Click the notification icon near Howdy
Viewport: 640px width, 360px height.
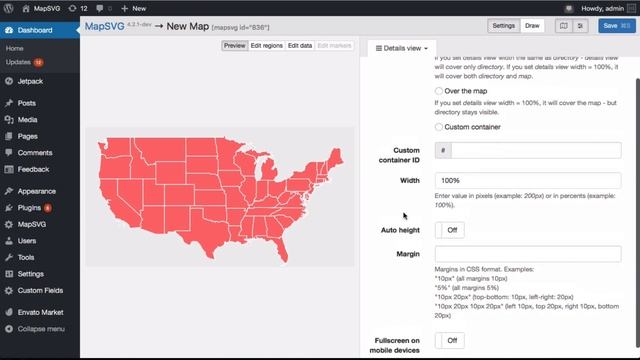[569, 9]
